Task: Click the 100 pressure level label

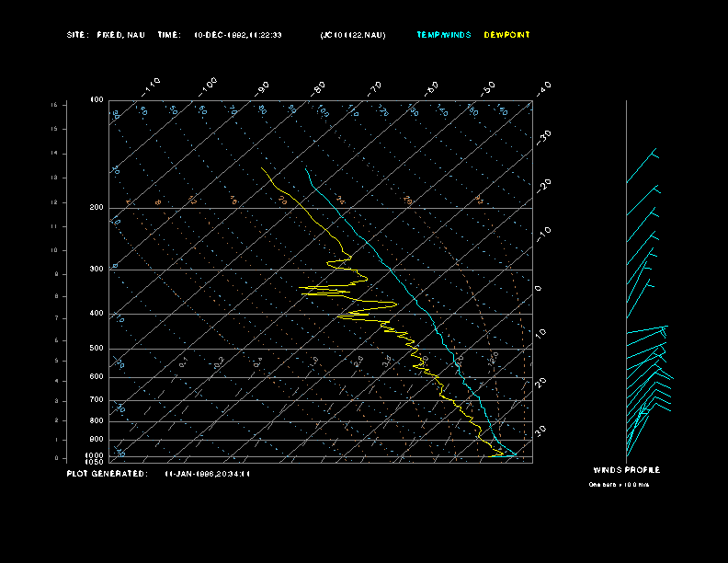Action: pyautogui.click(x=97, y=99)
